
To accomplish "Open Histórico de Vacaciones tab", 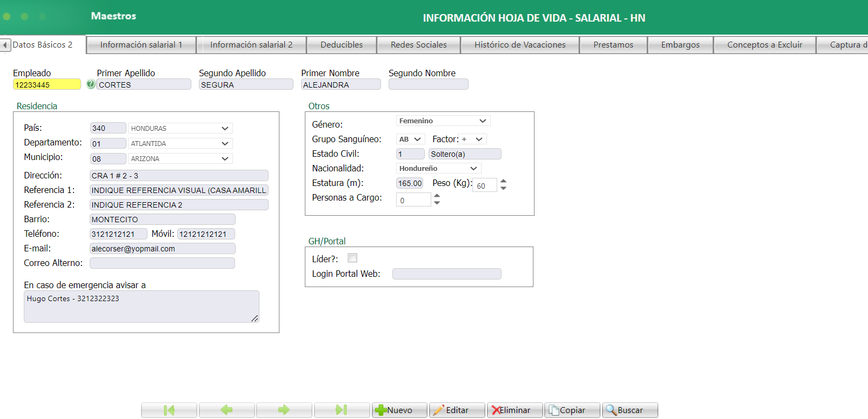I will coord(520,45).
